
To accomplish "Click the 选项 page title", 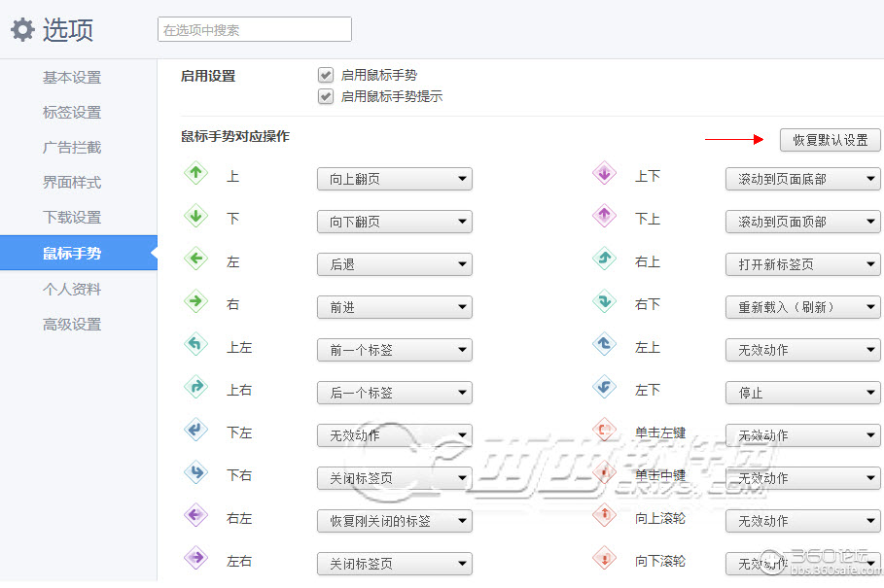I will 68,29.
